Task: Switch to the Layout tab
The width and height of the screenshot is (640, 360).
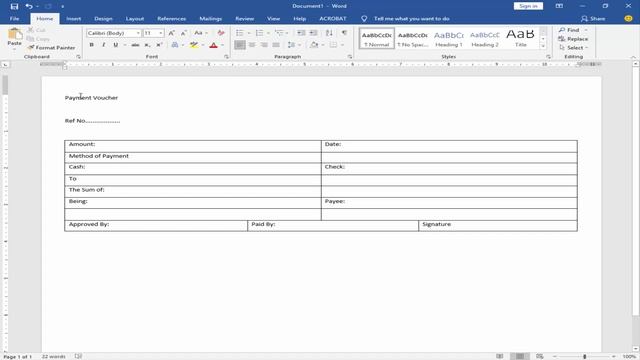Action: coord(135,18)
